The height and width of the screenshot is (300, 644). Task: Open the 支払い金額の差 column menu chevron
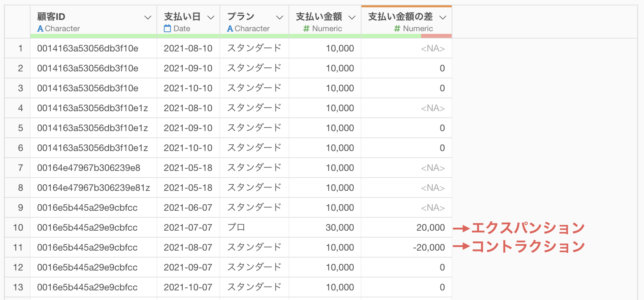tap(443, 17)
